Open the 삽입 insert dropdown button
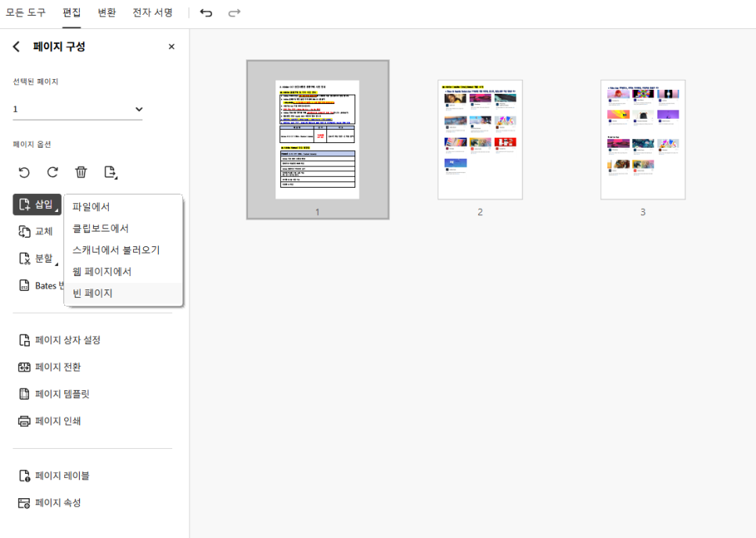756x538 pixels. pyautogui.click(x=37, y=204)
